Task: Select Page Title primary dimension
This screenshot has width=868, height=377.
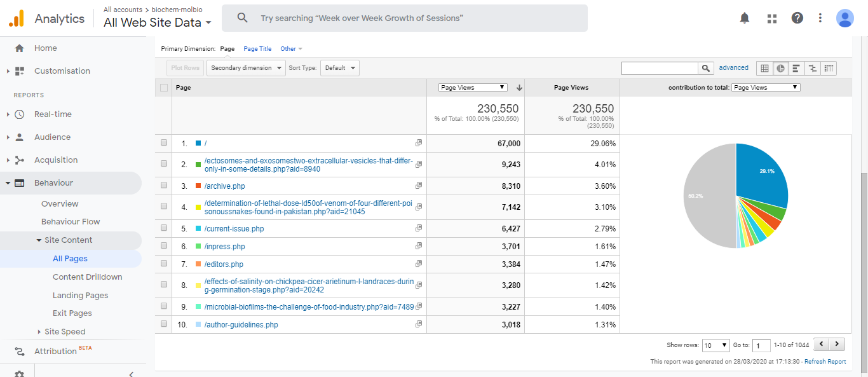Action: [257, 49]
